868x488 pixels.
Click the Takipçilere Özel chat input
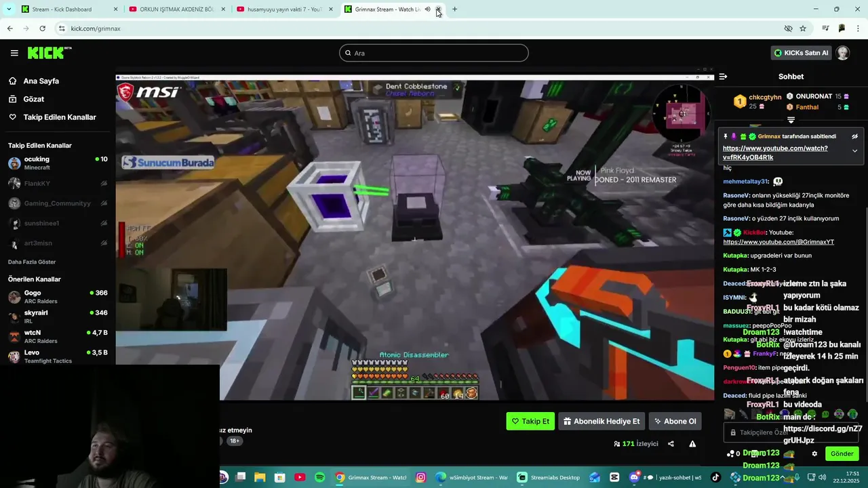click(790, 432)
